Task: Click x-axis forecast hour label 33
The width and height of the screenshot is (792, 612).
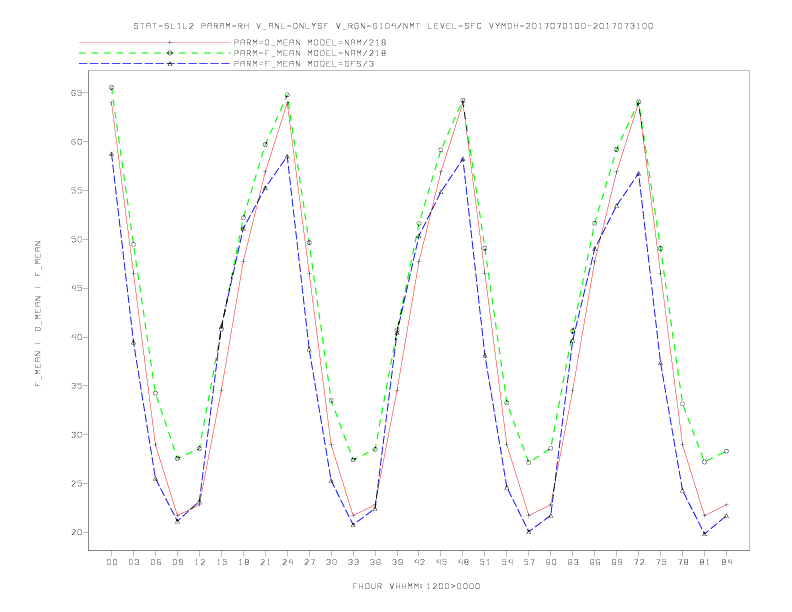Action: coord(354,562)
